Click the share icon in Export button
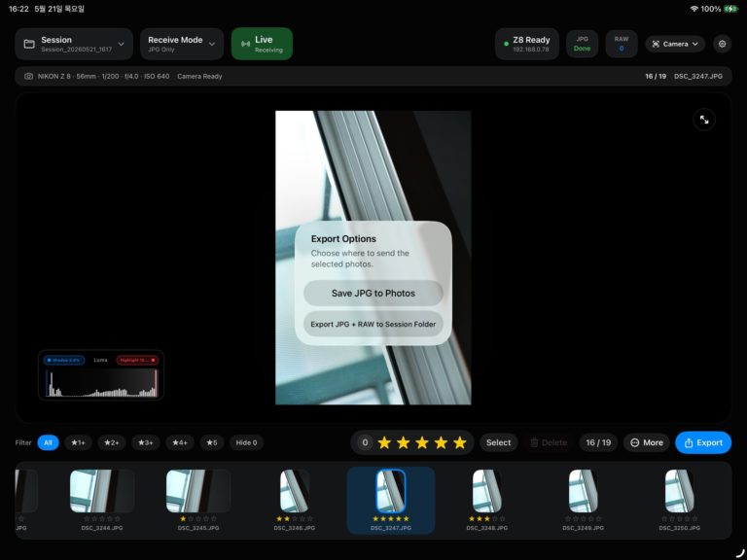Screen dimensions: 747x560 pyautogui.click(x=689, y=443)
